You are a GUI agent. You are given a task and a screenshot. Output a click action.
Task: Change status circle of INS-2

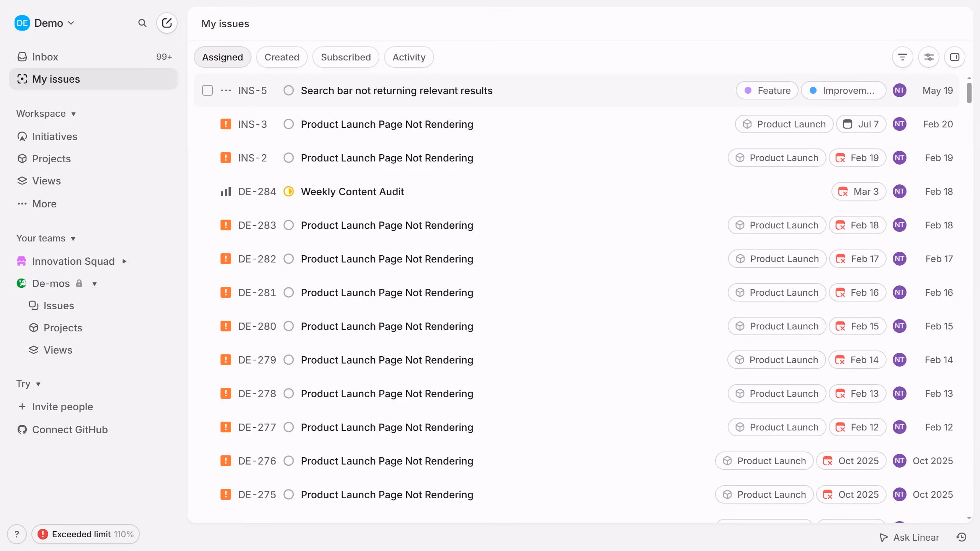click(x=289, y=158)
